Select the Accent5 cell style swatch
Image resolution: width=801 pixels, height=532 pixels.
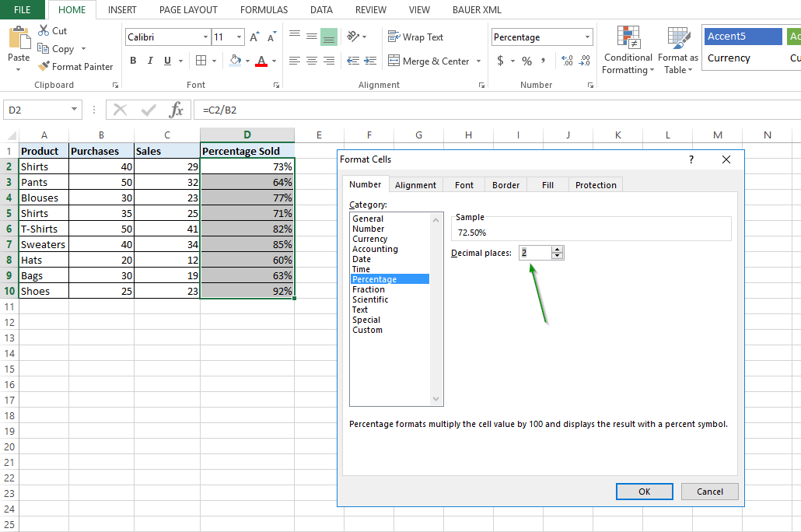point(743,36)
